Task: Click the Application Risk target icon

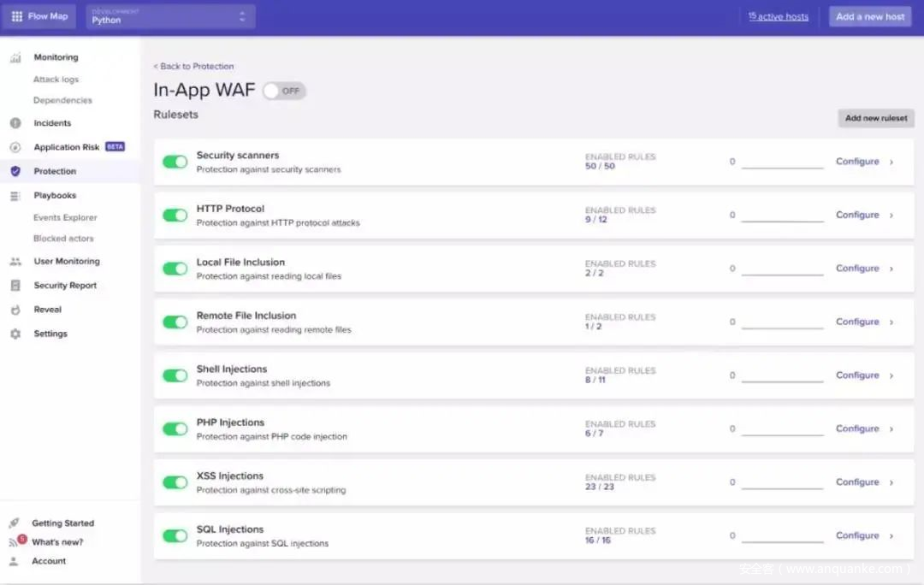Action: pyautogui.click(x=15, y=147)
